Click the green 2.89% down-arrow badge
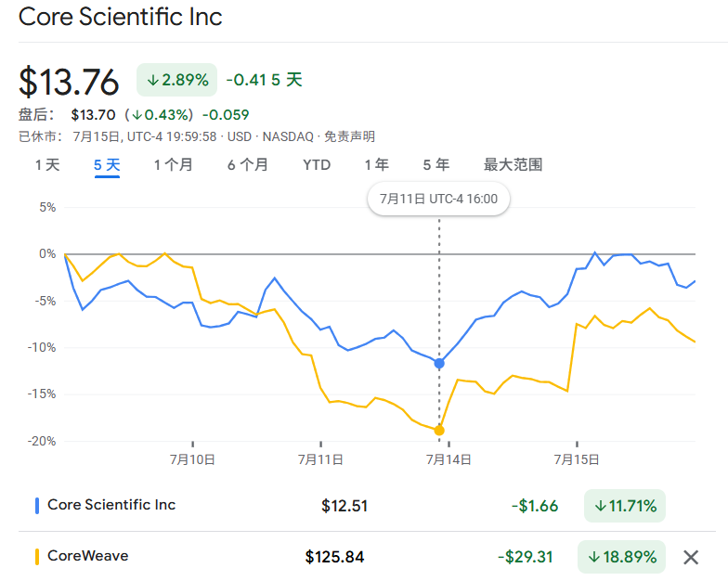The image size is (728, 581). pos(176,80)
